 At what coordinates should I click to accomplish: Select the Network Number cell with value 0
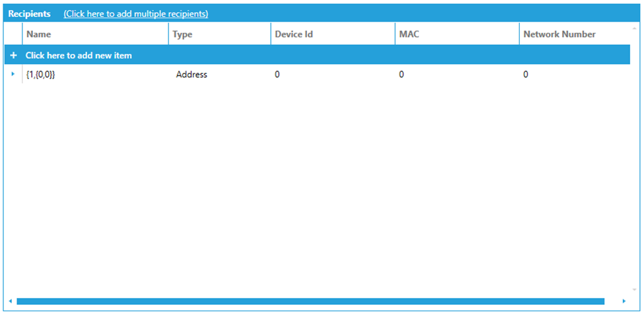tap(526, 75)
